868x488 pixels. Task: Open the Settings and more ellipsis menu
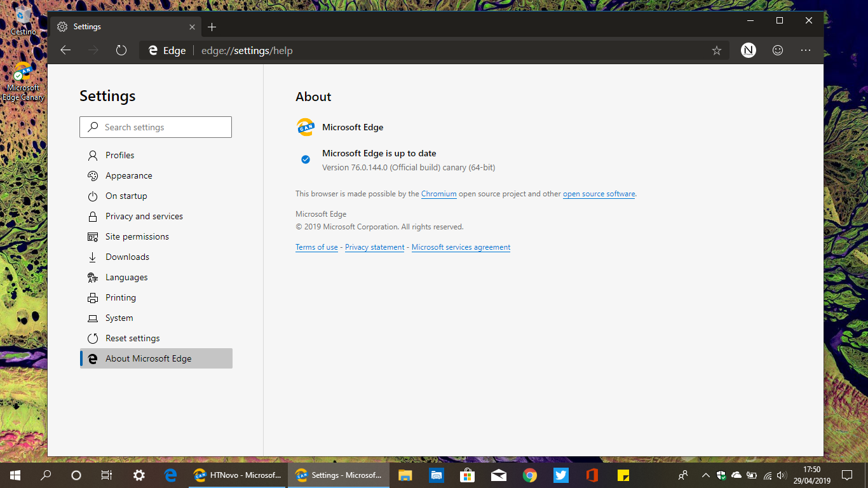(x=806, y=50)
